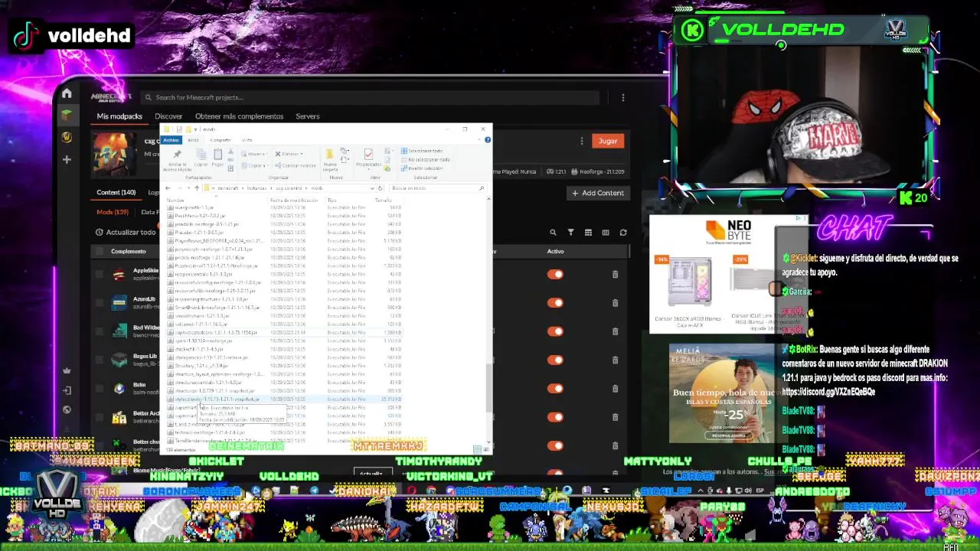Viewport: 980px width, 551px height.
Task: Refresh the mod list in CurseForge
Action: [623, 233]
